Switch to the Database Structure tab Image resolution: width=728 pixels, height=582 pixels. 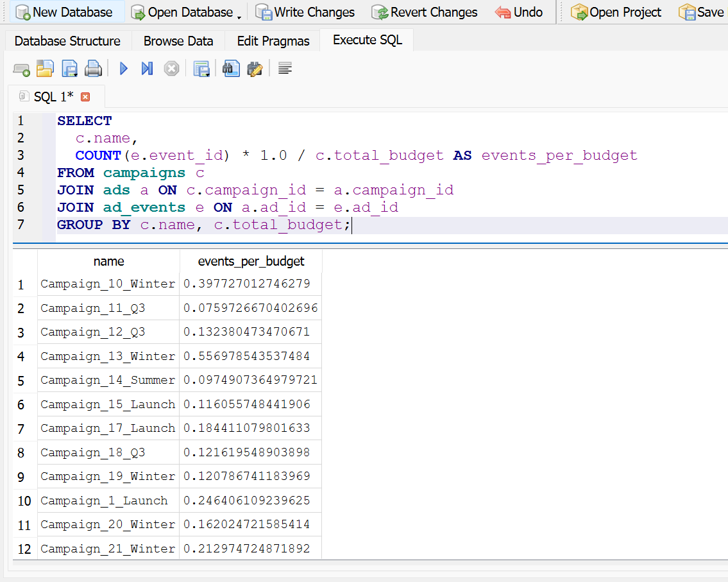[x=67, y=41]
